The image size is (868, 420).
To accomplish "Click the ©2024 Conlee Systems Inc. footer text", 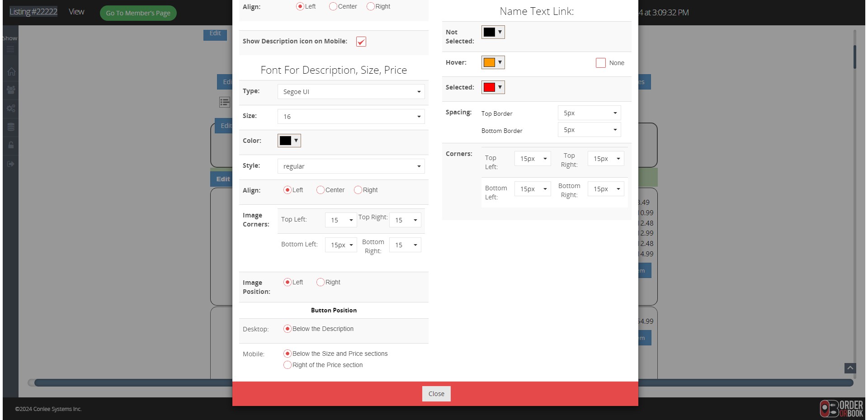I will point(48,409).
